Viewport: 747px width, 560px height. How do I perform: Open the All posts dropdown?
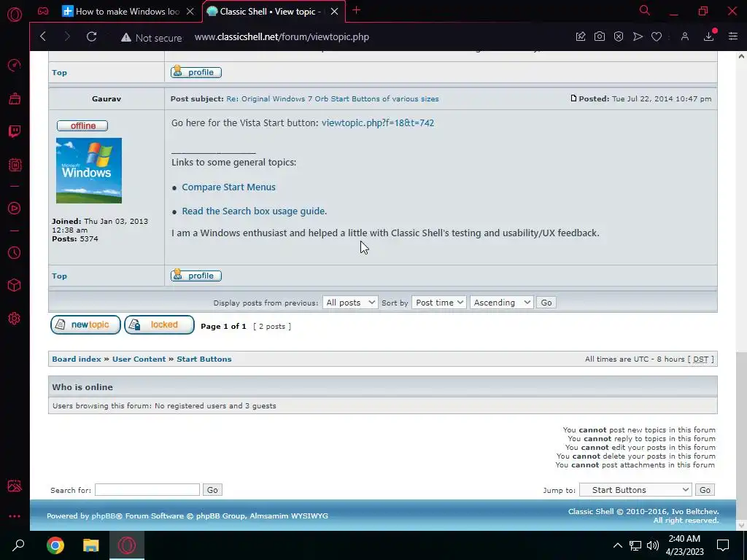[x=350, y=303]
